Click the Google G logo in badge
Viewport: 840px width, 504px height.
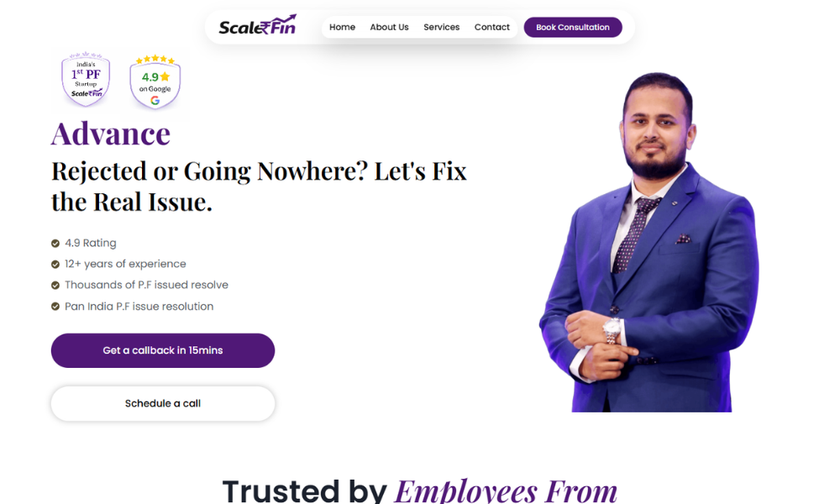pyautogui.click(x=155, y=100)
